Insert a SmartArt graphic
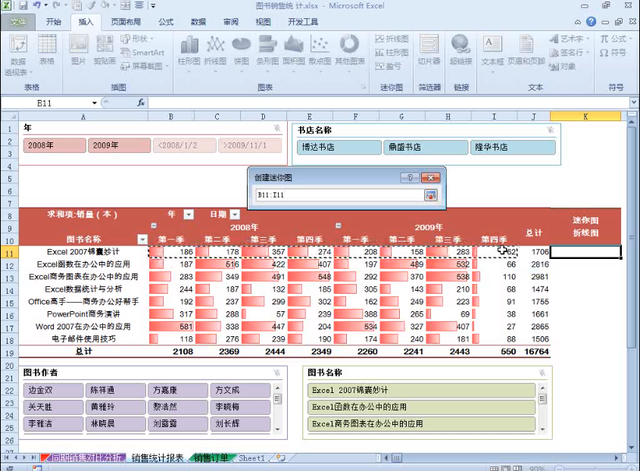 [142, 52]
